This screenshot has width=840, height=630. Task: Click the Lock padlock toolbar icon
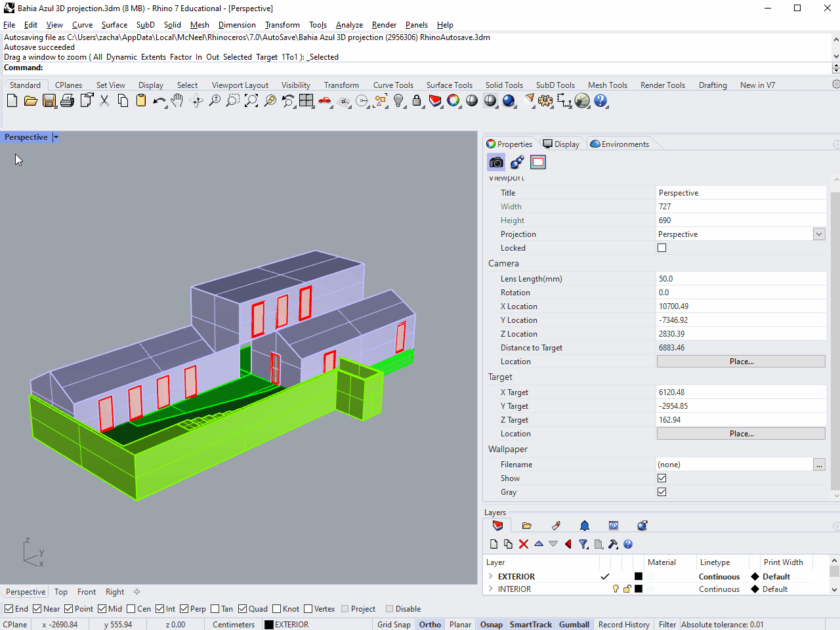click(x=417, y=100)
